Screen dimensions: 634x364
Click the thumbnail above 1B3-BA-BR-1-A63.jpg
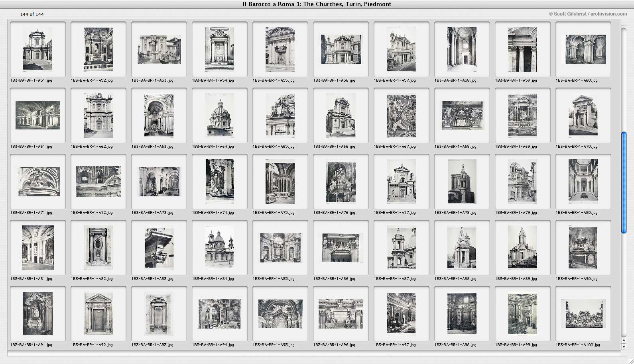coord(159,115)
